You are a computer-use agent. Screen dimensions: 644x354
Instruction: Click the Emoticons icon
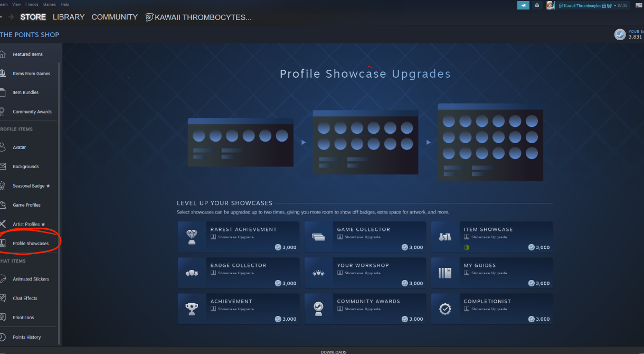(3, 318)
